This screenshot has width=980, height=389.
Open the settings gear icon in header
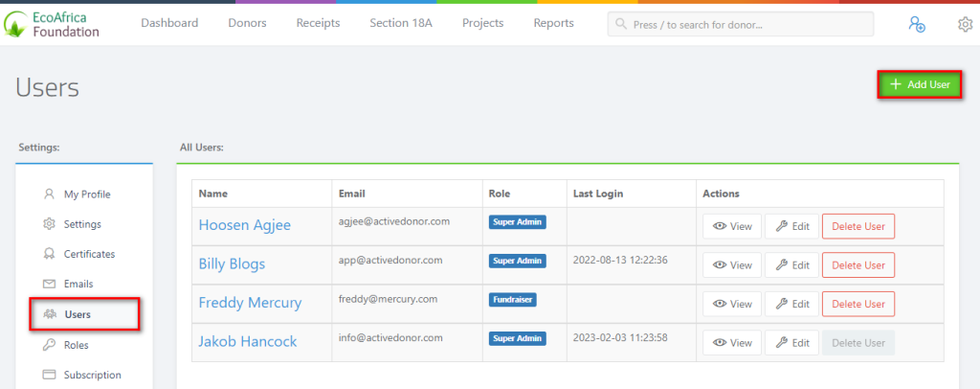coord(965,24)
